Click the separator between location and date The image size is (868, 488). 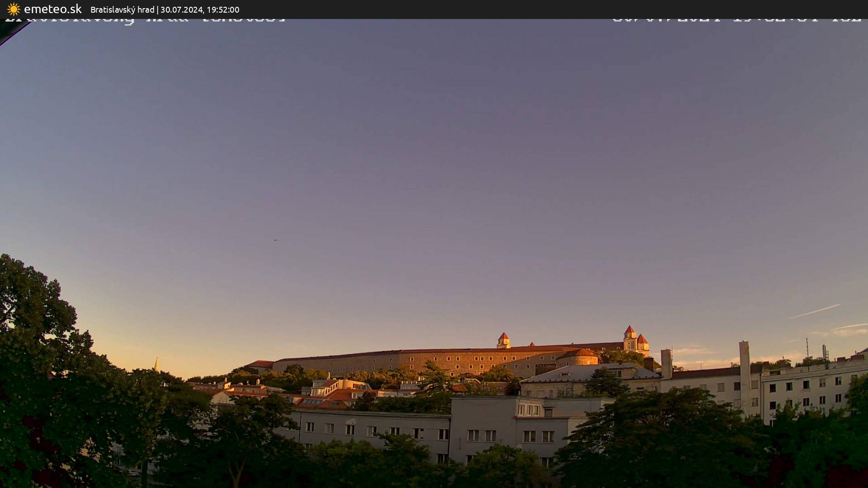pyautogui.click(x=158, y=9)
